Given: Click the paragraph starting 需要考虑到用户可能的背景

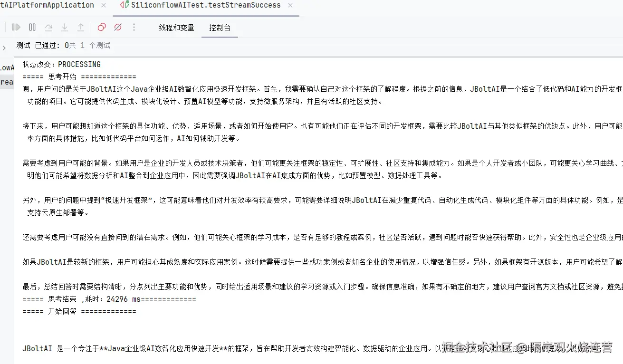Looking at the screenshot, I should (323, 169).
